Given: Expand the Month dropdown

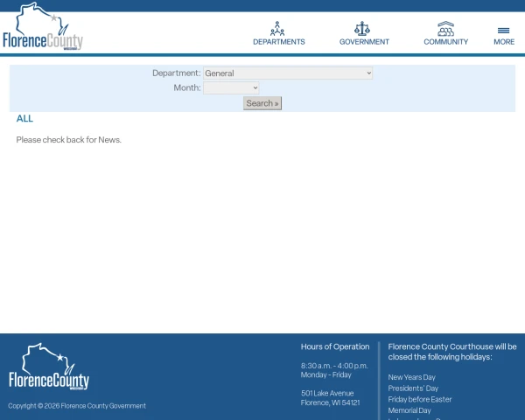Looking at the screenshot, I should coord(231,87).
